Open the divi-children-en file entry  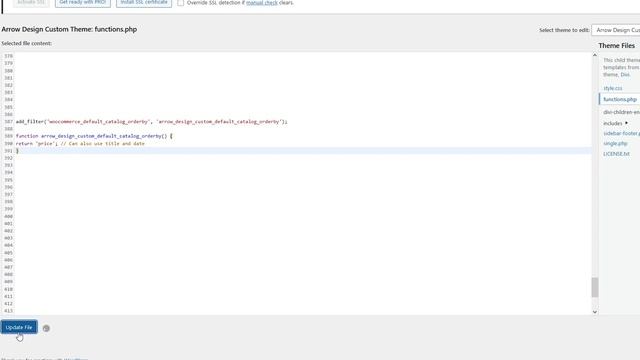(x=621, y=112)
